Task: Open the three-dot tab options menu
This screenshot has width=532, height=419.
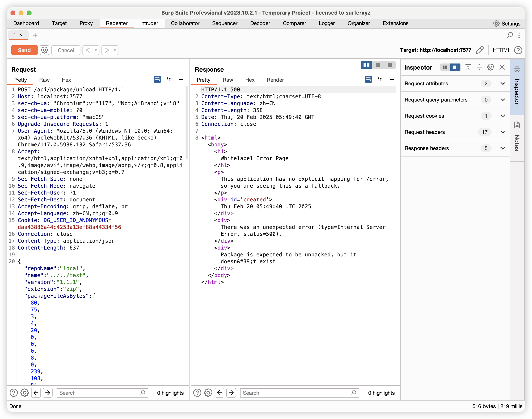Action: point(519,35)
